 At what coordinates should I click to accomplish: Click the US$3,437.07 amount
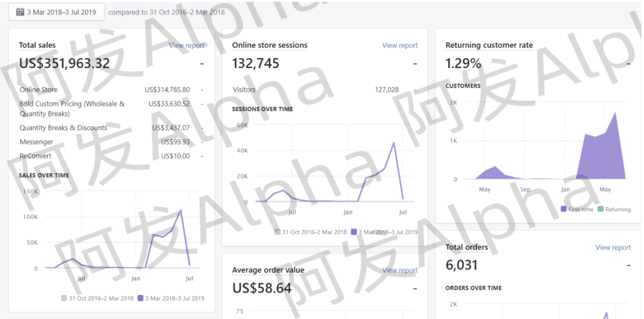pyautogui.click(x=171, y=128)
